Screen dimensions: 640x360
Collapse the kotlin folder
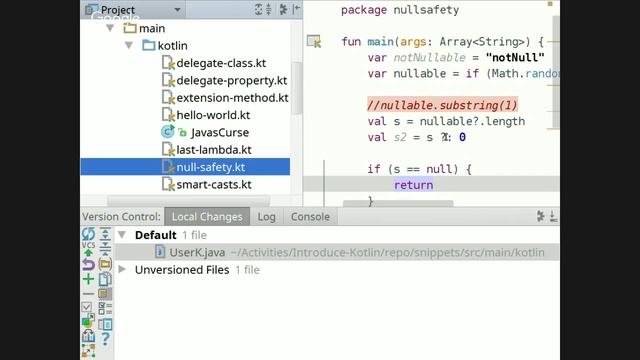click(129, 45)
